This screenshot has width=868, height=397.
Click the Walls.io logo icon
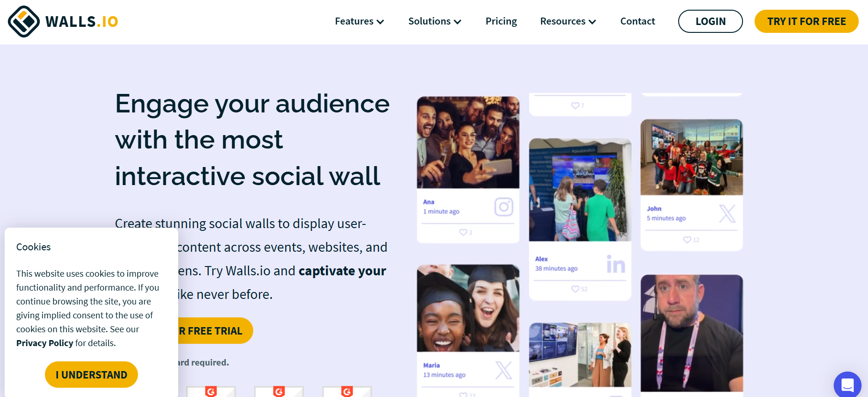[24, 21]
